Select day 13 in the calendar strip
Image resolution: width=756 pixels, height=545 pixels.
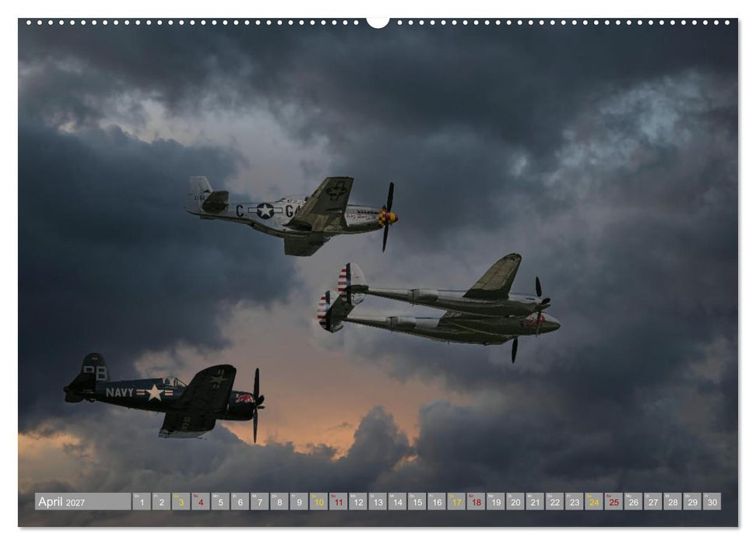(378, 501)
